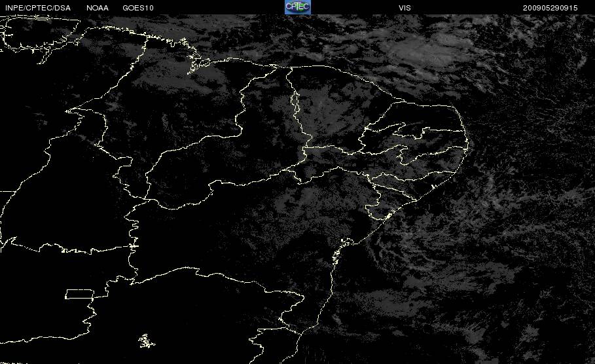The image size is (595, 364).
Task: Click the 200905290915 timestamp
Action: [550, 8]
